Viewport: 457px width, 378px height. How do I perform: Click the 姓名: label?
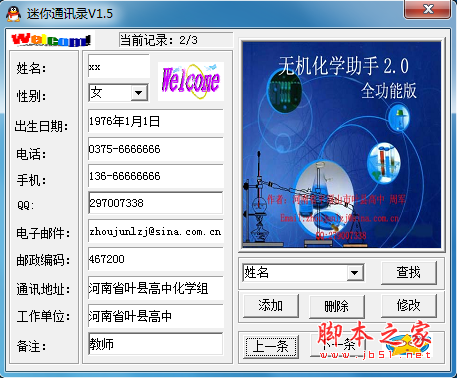pos(31,69)
